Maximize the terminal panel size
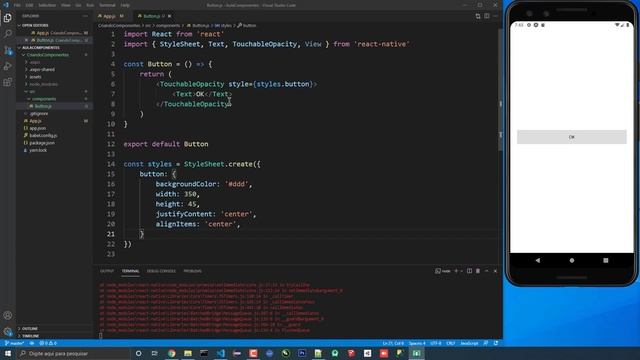640x360 pixels. [x=487, y=271]
